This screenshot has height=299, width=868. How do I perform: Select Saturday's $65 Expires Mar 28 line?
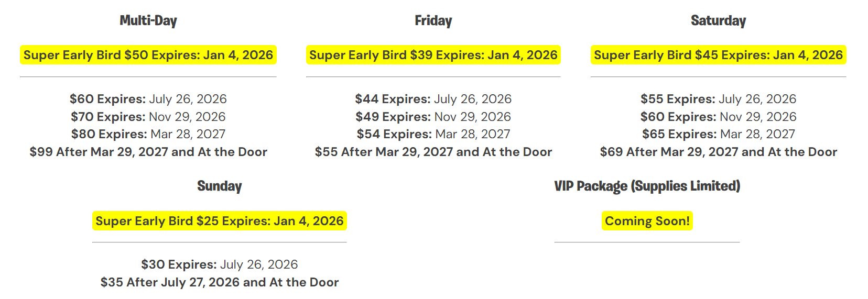coord(718,134)
